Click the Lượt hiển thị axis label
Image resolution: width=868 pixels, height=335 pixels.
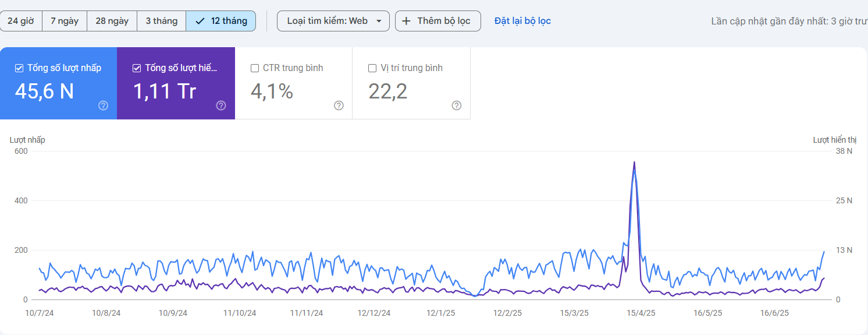[835, 140]
